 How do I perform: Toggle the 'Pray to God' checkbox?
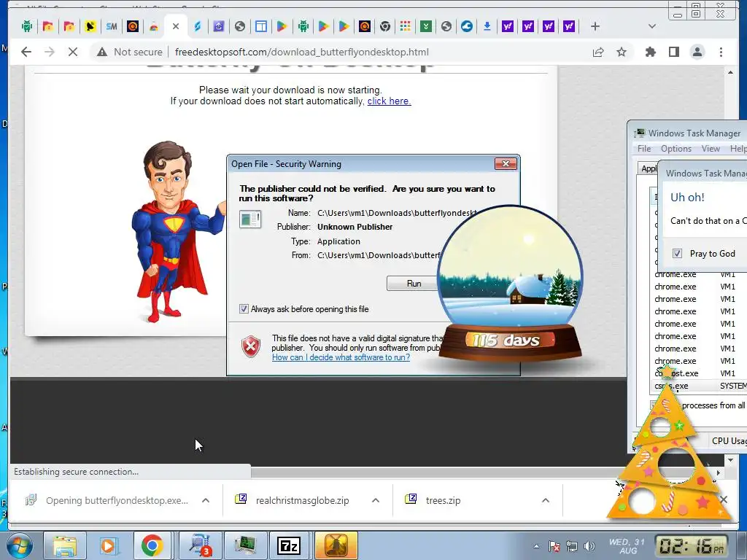coord(677,253)
